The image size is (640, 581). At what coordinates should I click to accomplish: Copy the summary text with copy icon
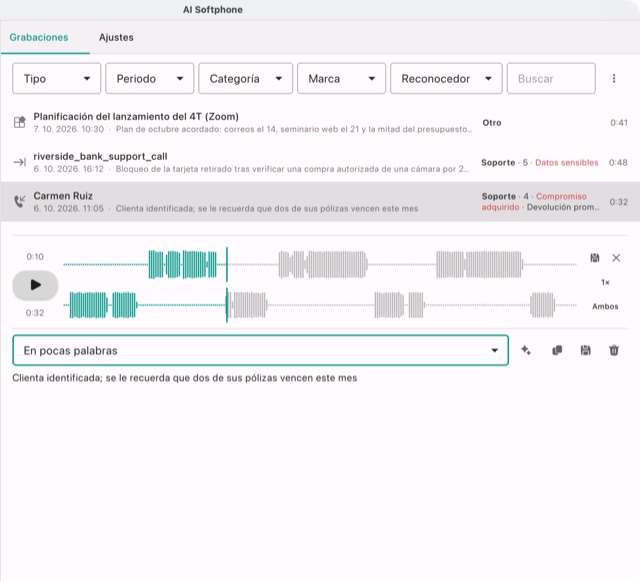557,350
